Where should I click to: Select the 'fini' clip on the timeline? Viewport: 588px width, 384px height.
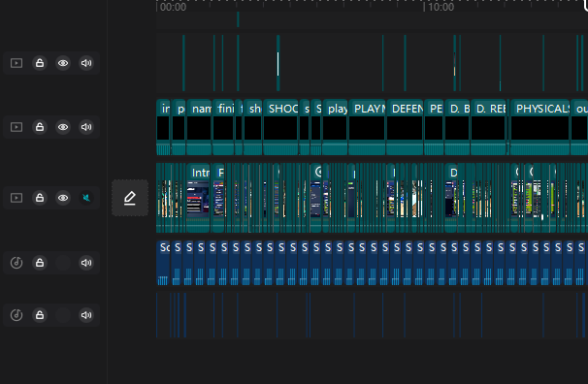point(223,127)
